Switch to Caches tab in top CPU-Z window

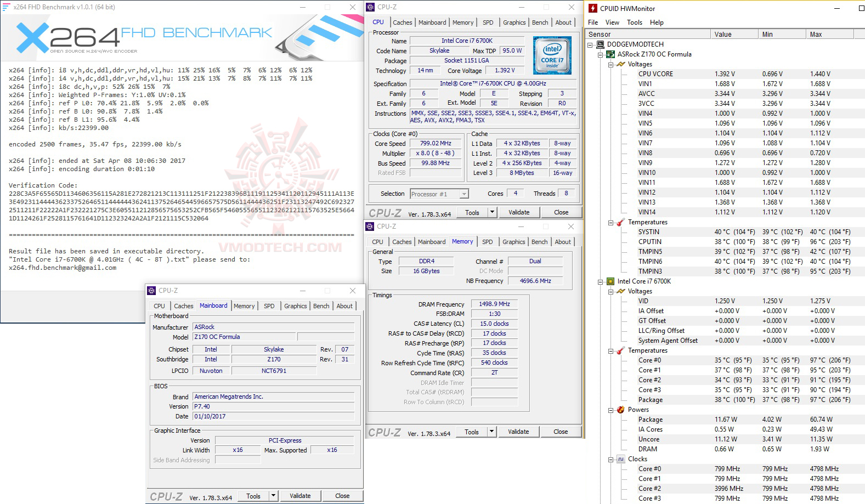402,22
